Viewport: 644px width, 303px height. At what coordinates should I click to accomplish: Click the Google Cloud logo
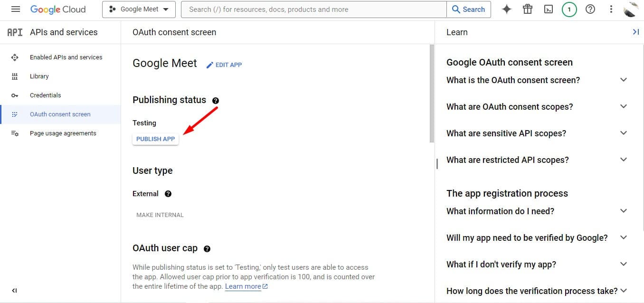click(x=58, y=9)
